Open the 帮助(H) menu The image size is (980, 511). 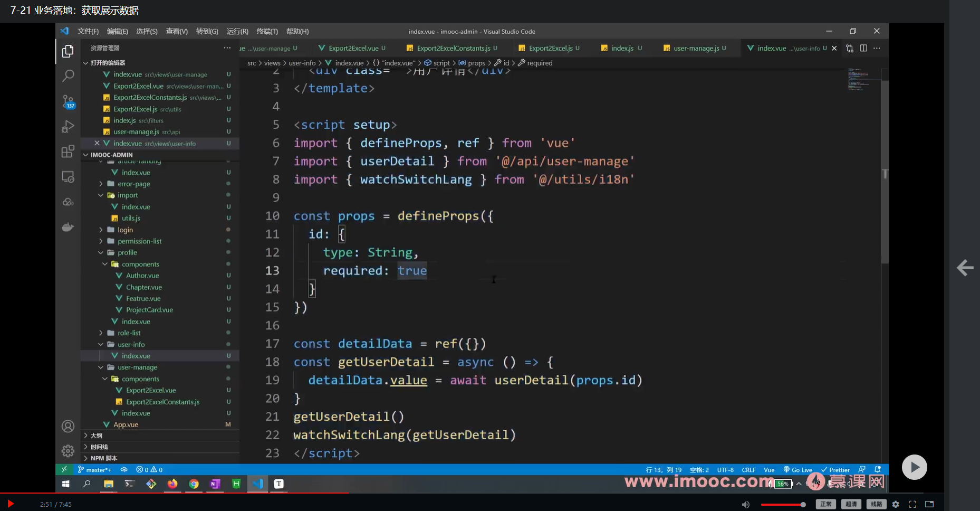(297, 31)
